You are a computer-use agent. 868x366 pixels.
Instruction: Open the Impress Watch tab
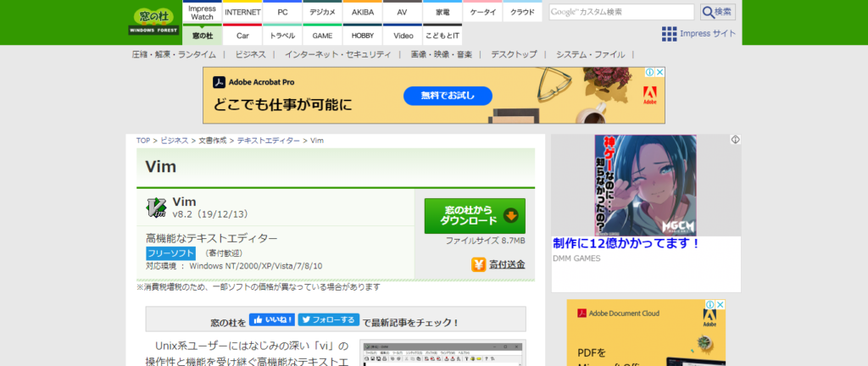point(202,12)
